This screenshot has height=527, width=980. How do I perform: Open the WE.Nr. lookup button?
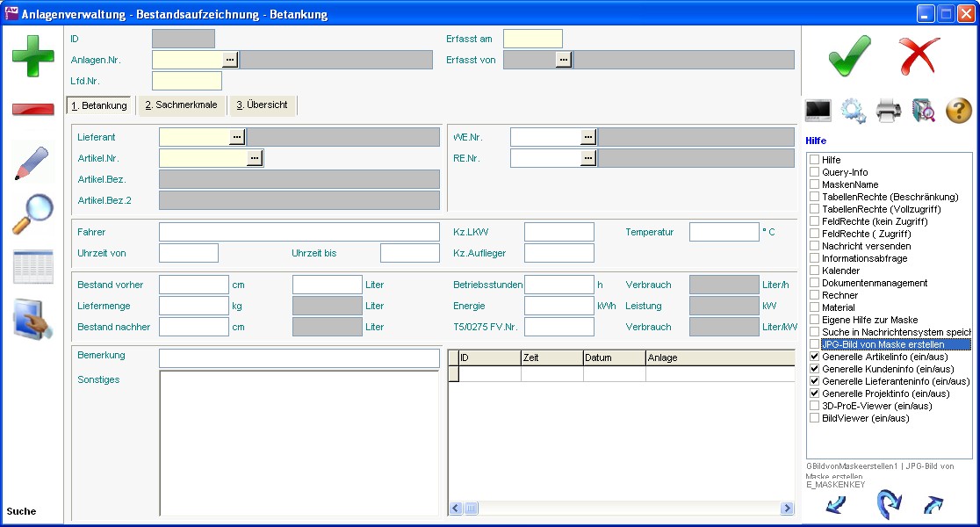tap(588, 137)
